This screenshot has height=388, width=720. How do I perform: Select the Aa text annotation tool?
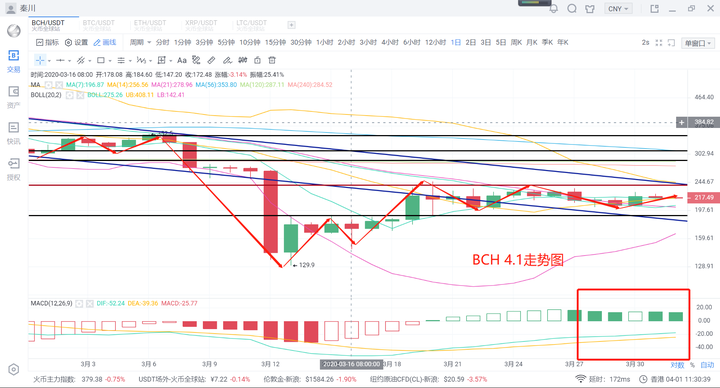182,60
